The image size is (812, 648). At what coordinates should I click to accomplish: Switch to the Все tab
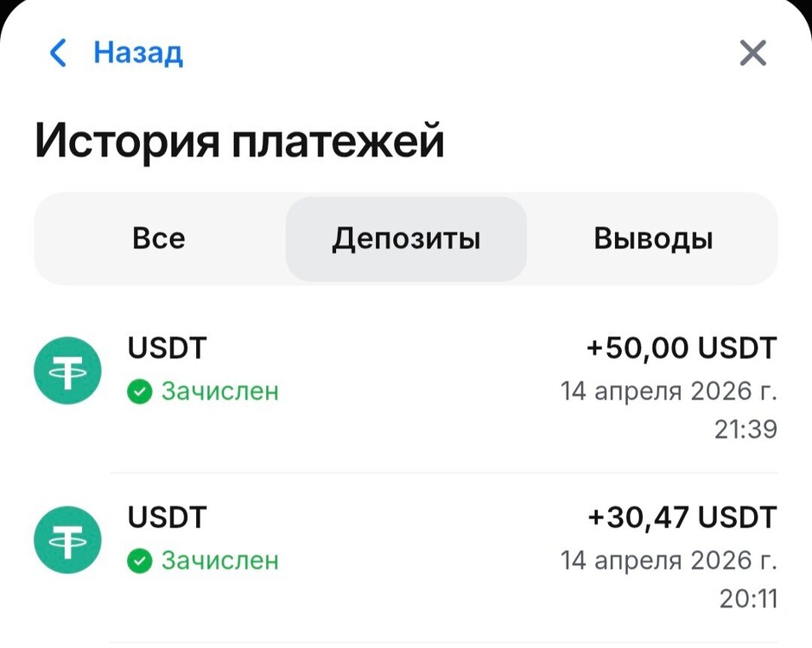click(159, 238)
